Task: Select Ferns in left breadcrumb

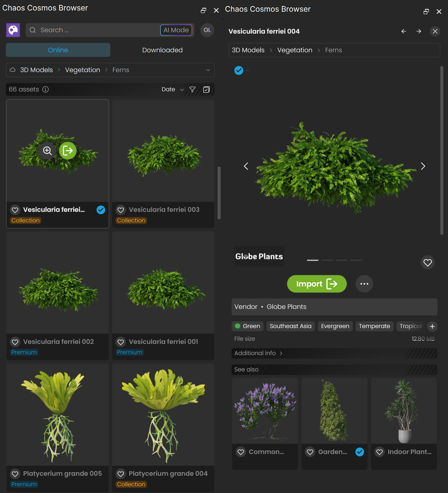Action: 121,70
